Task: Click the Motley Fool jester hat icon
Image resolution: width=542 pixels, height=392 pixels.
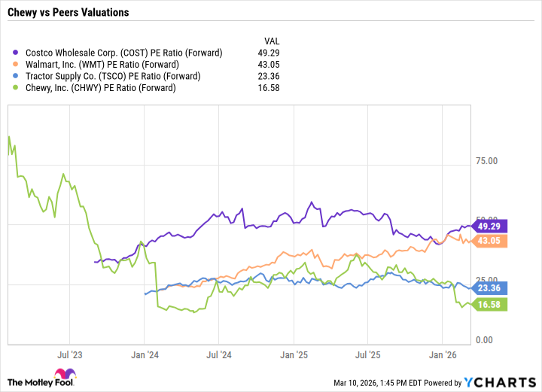Action: 61,375
